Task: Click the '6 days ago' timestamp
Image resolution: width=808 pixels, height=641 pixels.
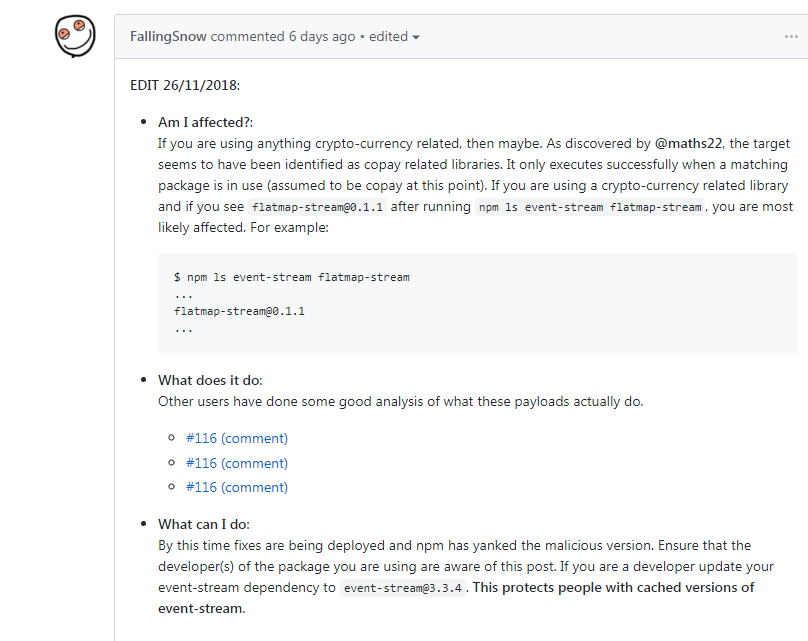Action: point(322,36)
